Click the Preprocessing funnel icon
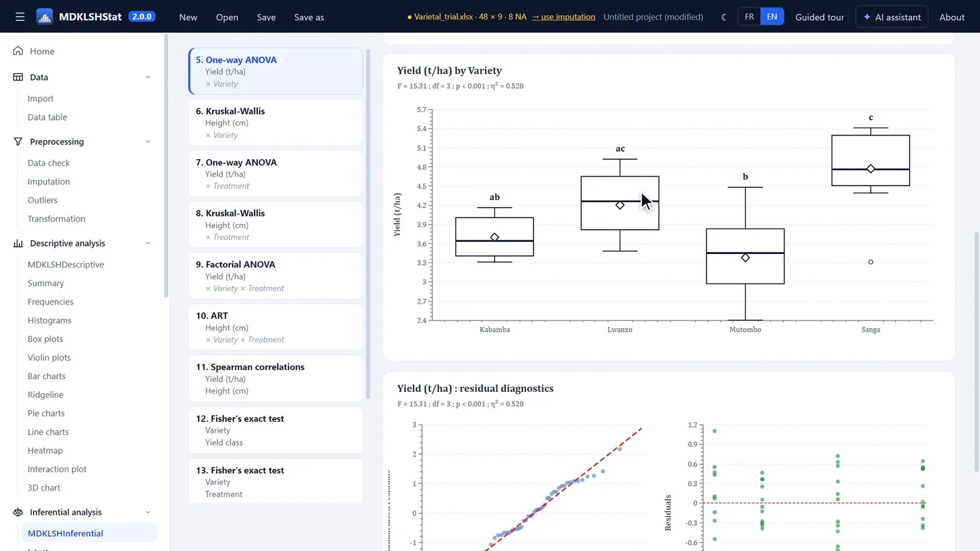Screen dimensions: 980x551 (x=18, y=141)
